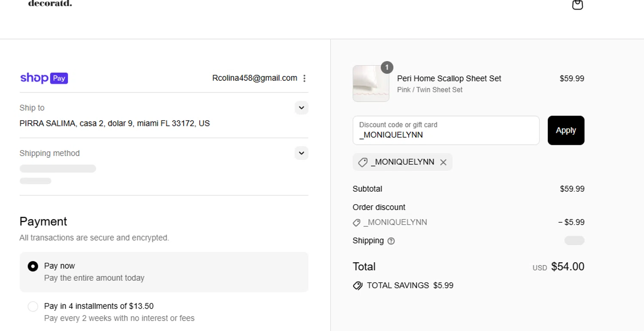Screen dimensions: 644x331
Task: Click the tag icon in the _MONIQUELYNN chip
Action: click(x=363, y=162)
